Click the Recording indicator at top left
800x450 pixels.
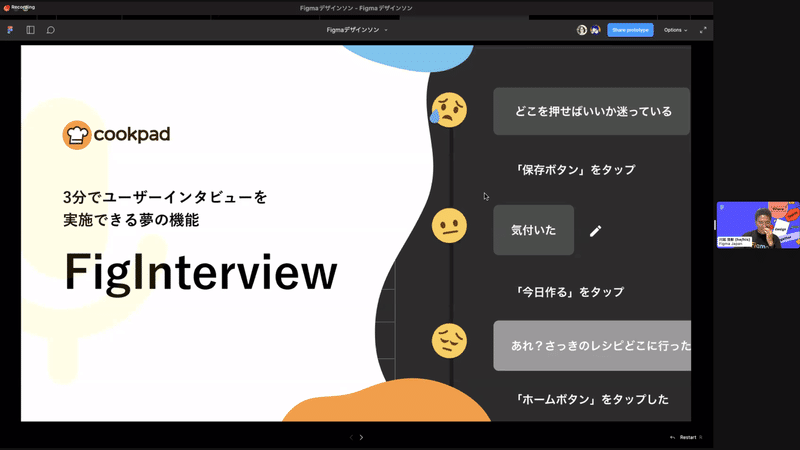[19, 8]
